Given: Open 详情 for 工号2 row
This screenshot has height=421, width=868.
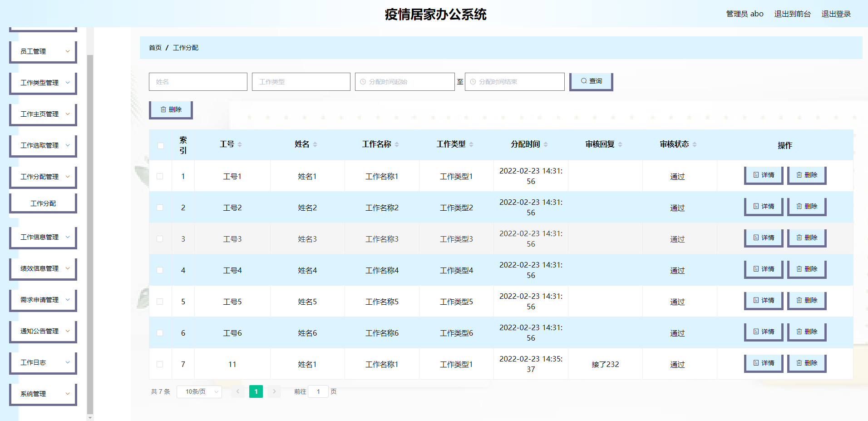Looking at the screenshot, I should tap(764, 207).
